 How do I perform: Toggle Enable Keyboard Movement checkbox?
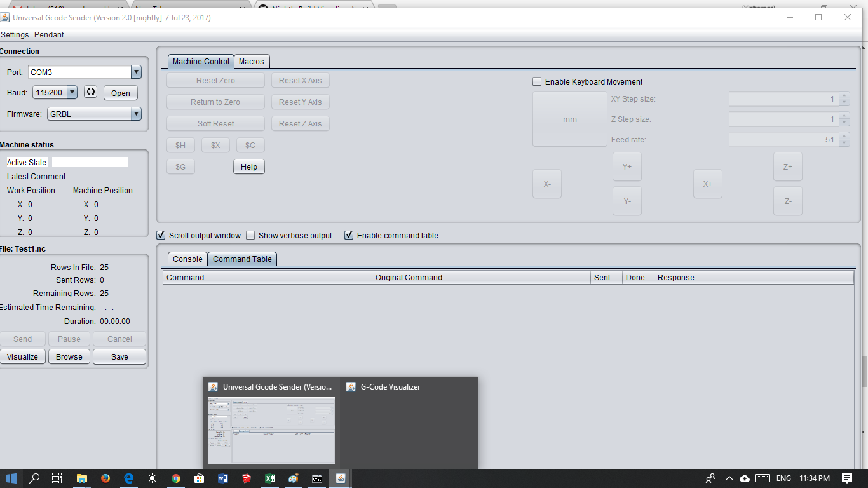[x=537, y=81]
